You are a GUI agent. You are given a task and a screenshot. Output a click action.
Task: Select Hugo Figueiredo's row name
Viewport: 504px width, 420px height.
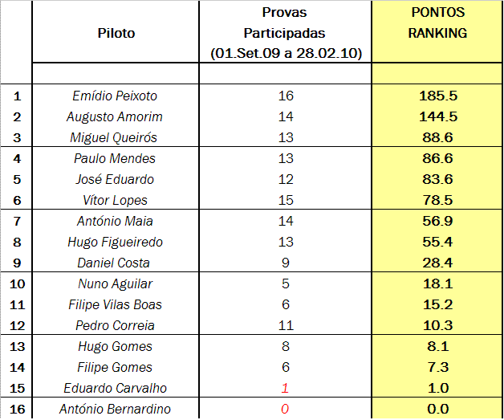116,242
